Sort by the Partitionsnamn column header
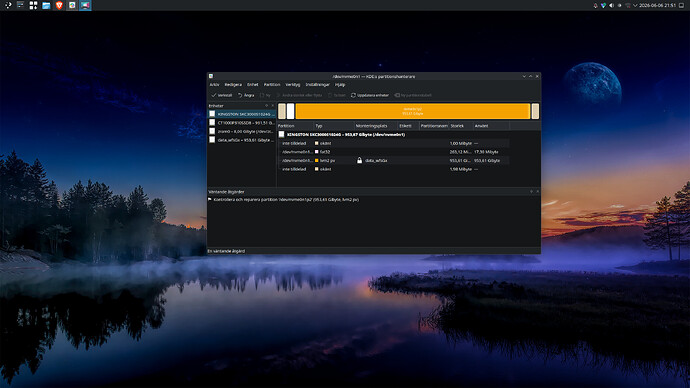 (x=434, y=126)
